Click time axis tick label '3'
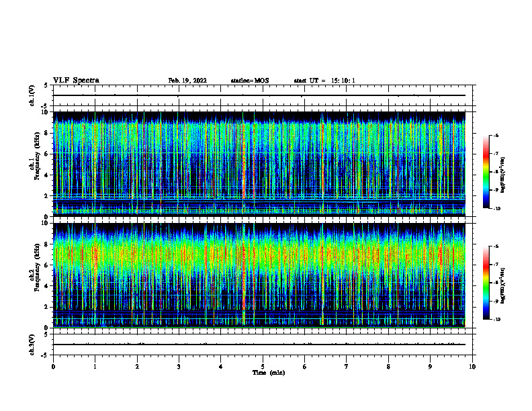This screenshot has height=411, width=532. 179,367
